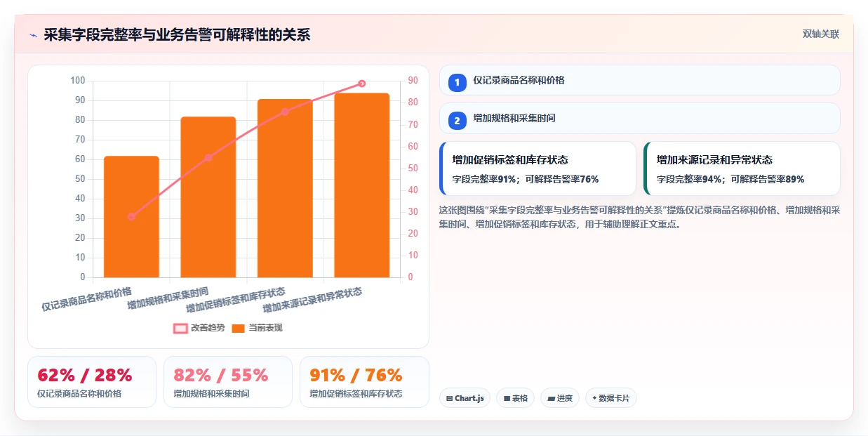This screenshot has width=868, height=436.
Task: Select the numbered badge 1 icon
Action: pyautogui.click(x=457, y=82)
